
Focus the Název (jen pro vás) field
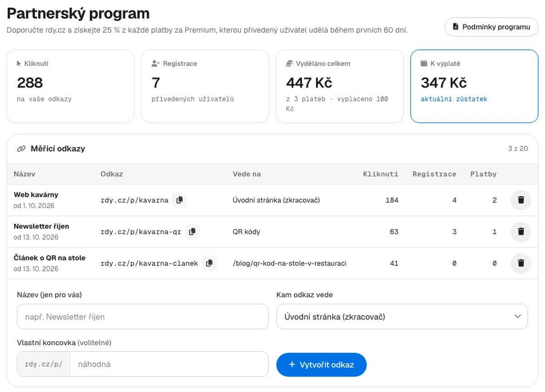(x=143, y=317)
